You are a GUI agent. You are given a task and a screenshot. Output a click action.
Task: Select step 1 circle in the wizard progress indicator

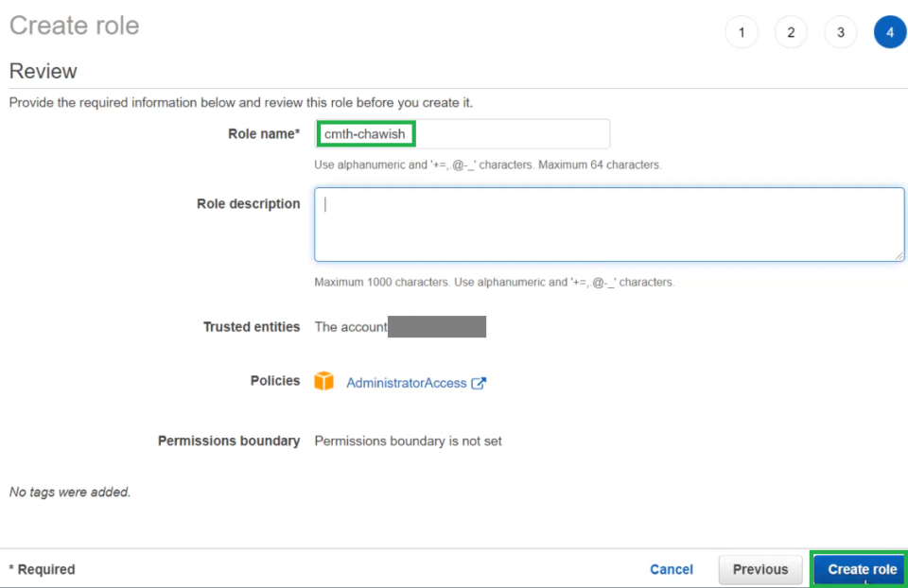[x=742, y=31]
